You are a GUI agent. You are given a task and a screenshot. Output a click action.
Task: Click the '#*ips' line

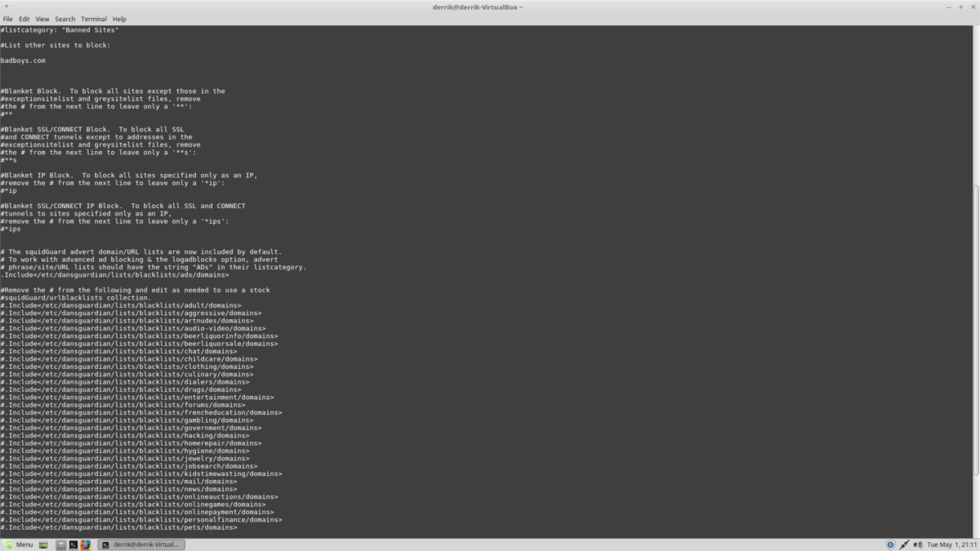point(11,229)
